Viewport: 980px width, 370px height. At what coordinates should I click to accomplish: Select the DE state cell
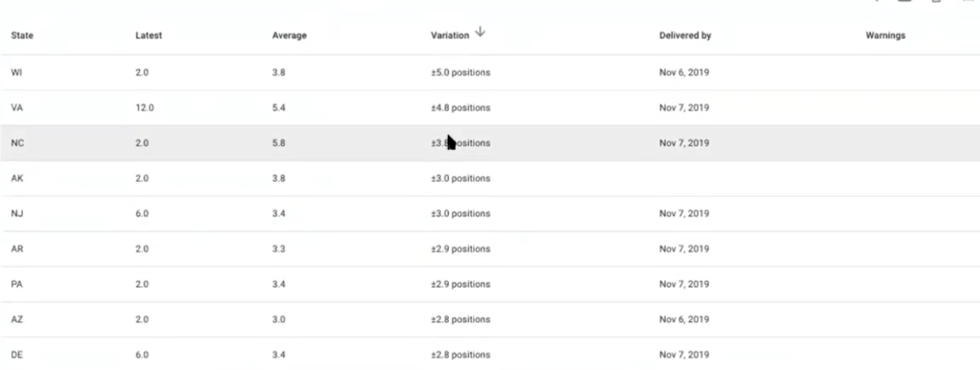pos(17,355)
